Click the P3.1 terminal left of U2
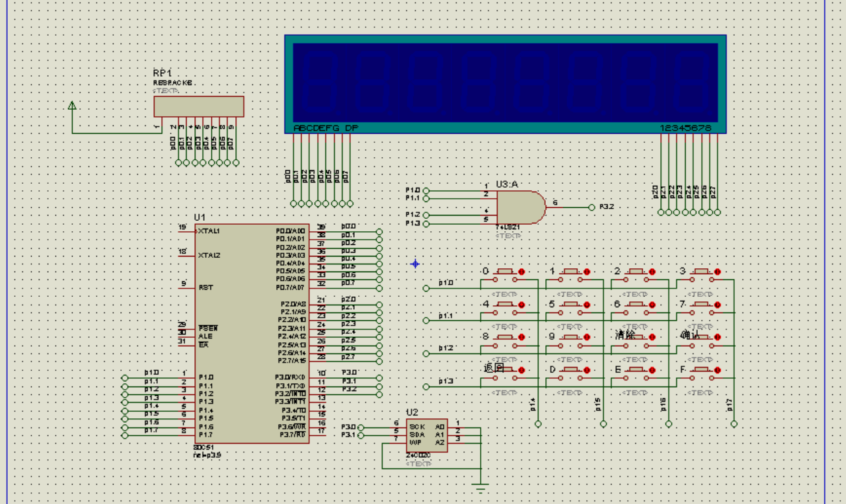 [361, 435]
